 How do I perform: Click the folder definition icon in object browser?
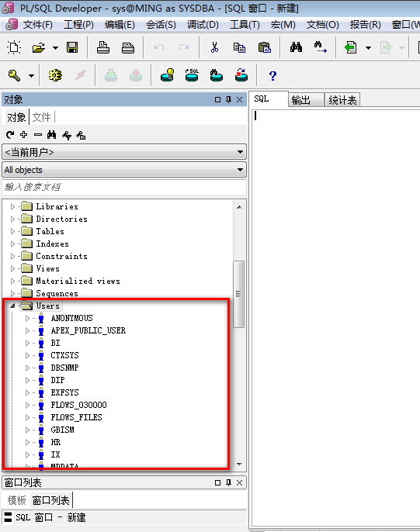[x=81, y=136]
